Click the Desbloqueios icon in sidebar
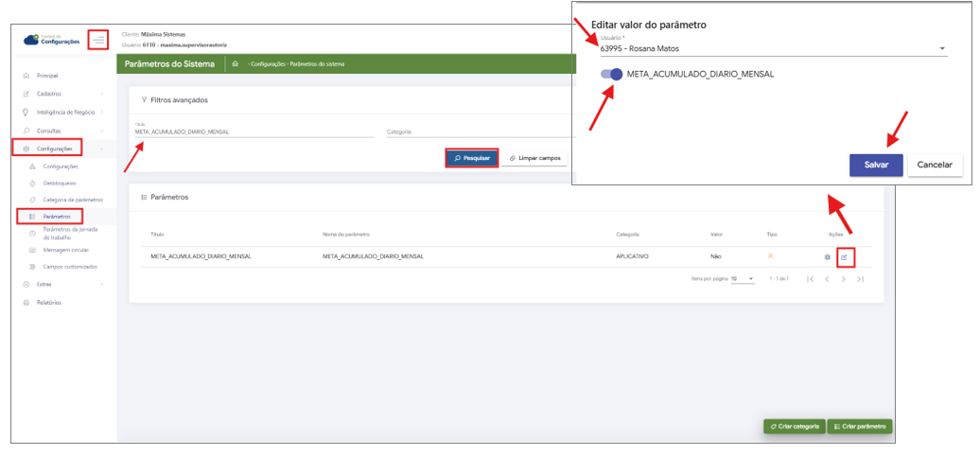 [x=32, y=184]
